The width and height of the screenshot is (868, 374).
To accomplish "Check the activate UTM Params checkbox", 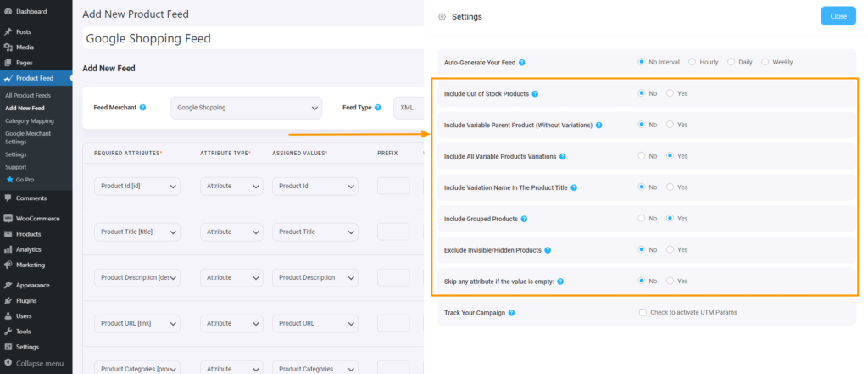I will pos(643,312).
